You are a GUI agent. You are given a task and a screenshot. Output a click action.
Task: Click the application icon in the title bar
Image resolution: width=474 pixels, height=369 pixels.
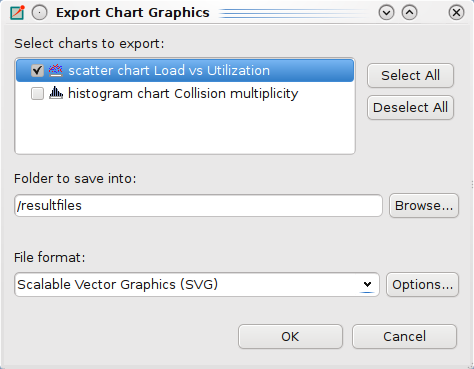point(17,13)
